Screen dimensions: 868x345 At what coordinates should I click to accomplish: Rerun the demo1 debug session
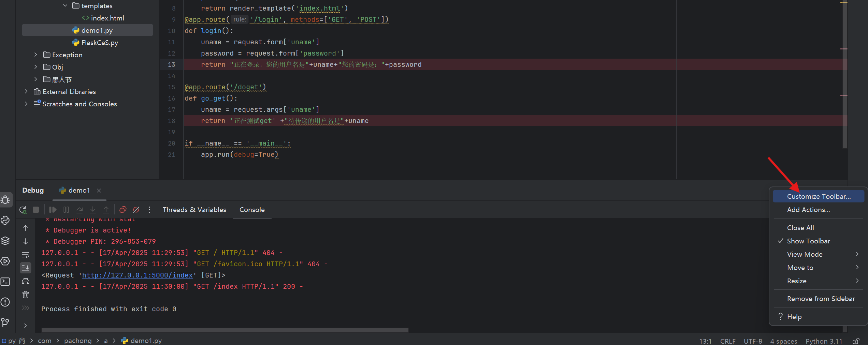coord(23,210)
